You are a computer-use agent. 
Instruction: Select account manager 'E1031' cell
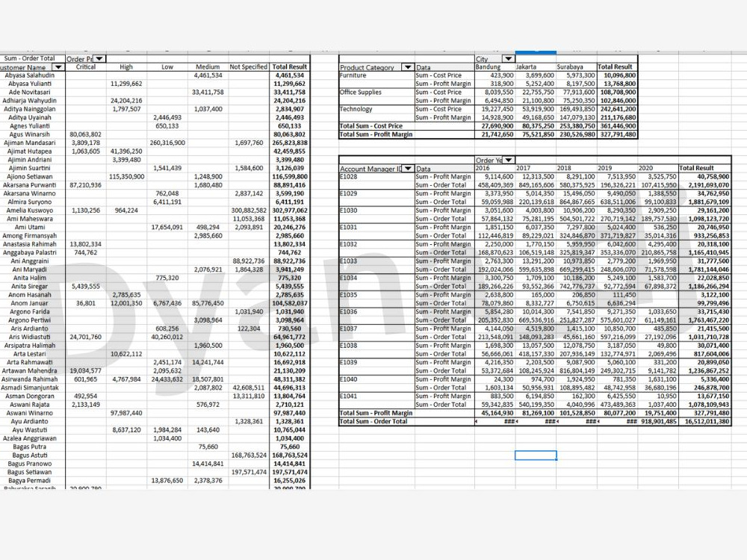(x=376, y=228)
